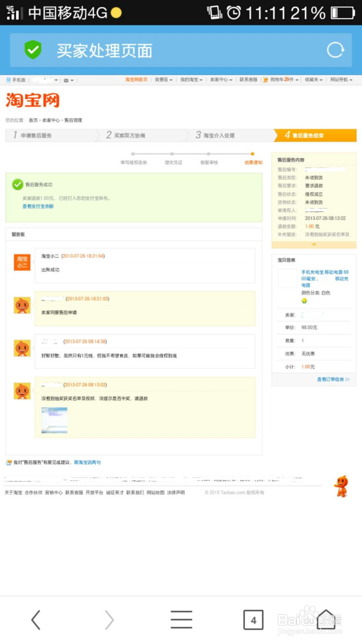Click the 售后服务成功 status text
This screenshot has width=362, height=644.
[39, 185]
